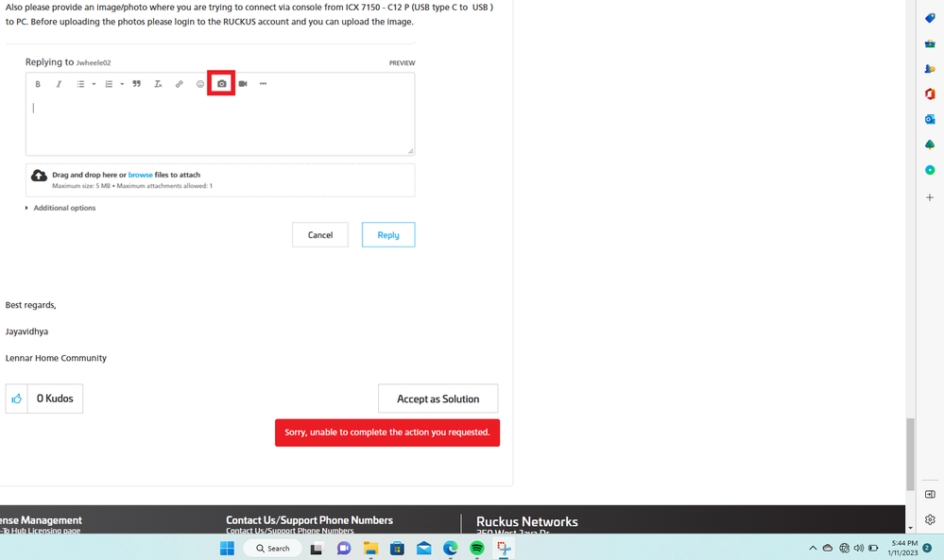Open numbered list style dropdown arrow
The width and height of the screenshot is (944, 560).
pyautogui.click(x=122, y=85)
